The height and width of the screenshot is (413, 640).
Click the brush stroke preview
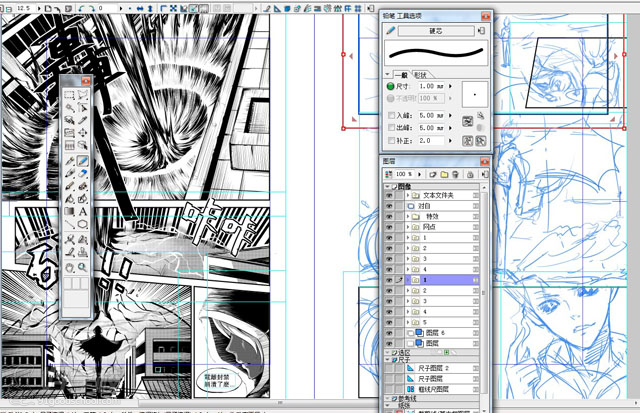(434, 53)
